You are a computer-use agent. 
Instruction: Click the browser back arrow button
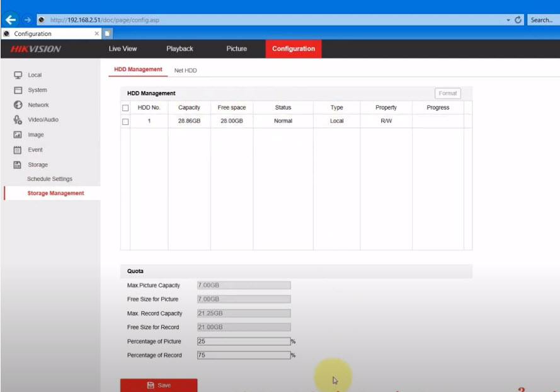point(11,20)
